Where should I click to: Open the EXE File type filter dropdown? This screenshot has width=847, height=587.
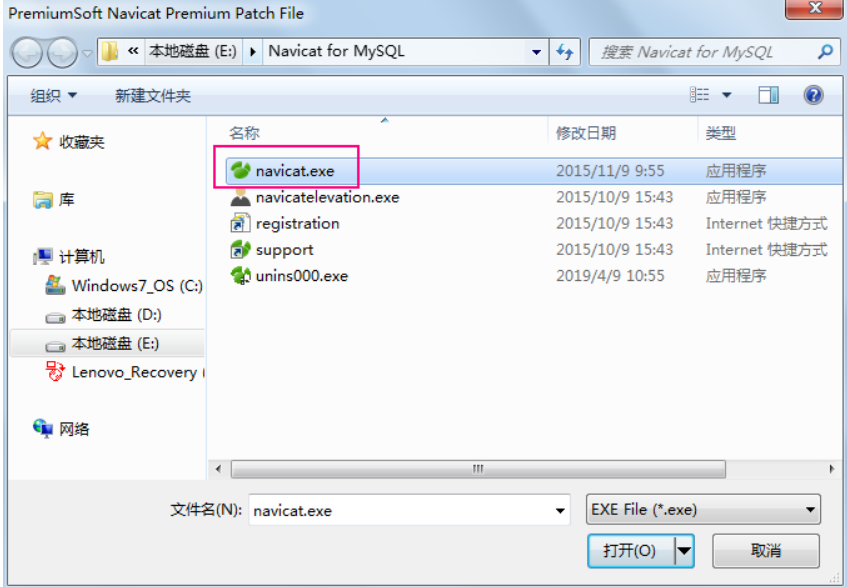coord(703,509)
